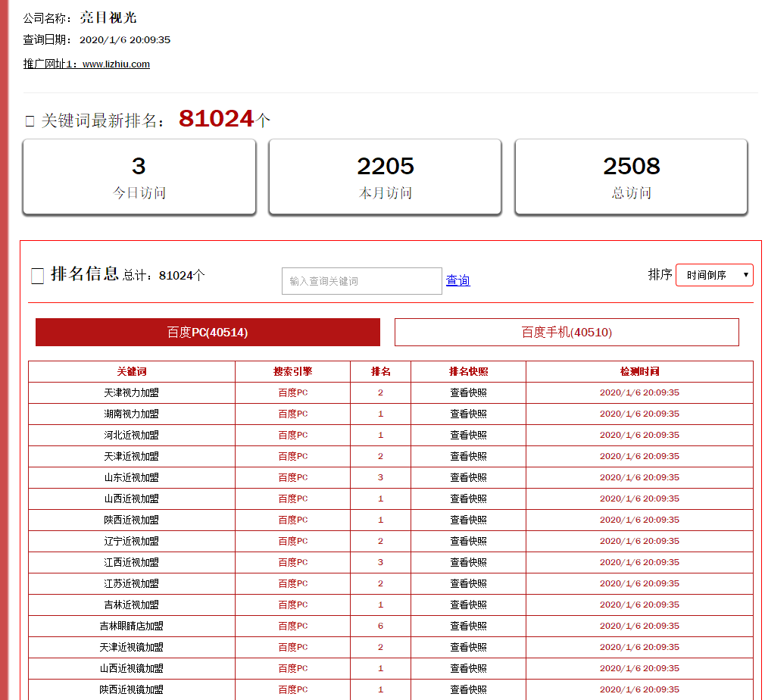Click 百度PC label in 河北近视加盟 row
765x700 pixels.
(292, 435)
